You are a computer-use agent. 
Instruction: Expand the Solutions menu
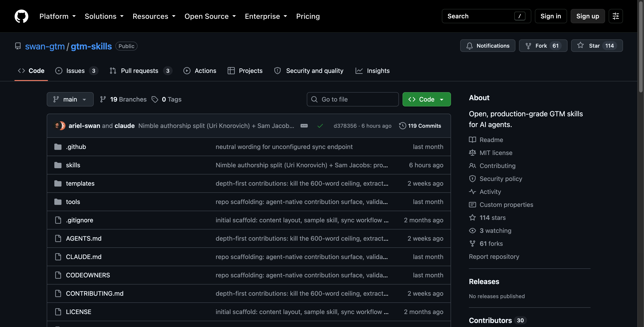pyautogui.click(x=104, y=16)
